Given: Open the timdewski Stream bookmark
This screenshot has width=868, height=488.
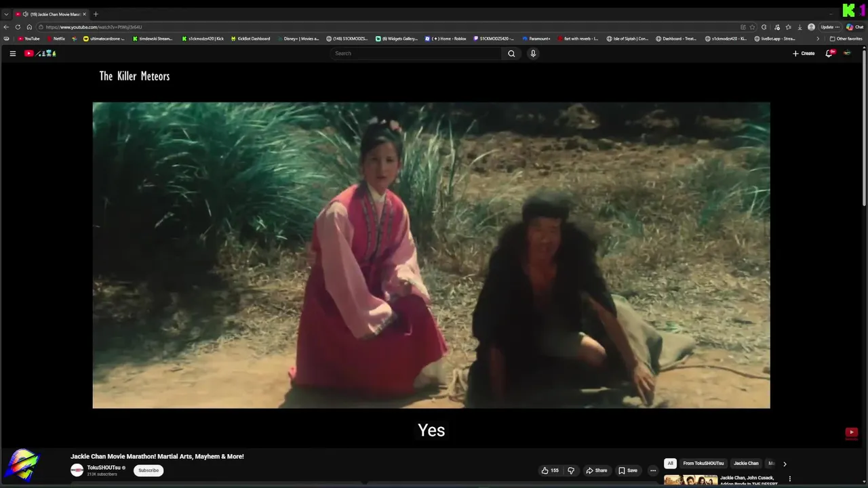Looking at the screenshot, I should tap(153, 39).
